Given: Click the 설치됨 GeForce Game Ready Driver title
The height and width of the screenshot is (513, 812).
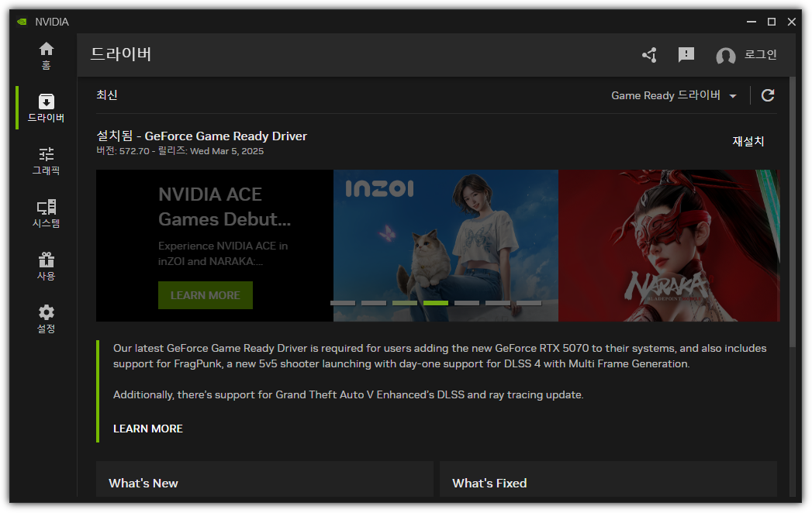Looking at the screenshot, I should [202, 136].
